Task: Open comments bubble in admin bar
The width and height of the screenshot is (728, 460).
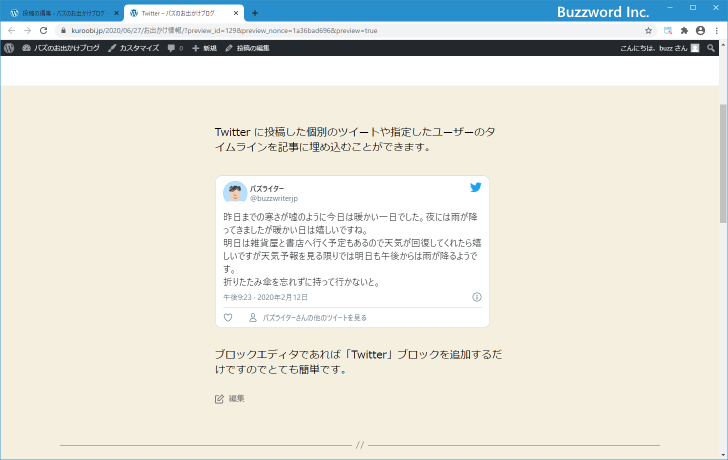Action: coord(175,48)
